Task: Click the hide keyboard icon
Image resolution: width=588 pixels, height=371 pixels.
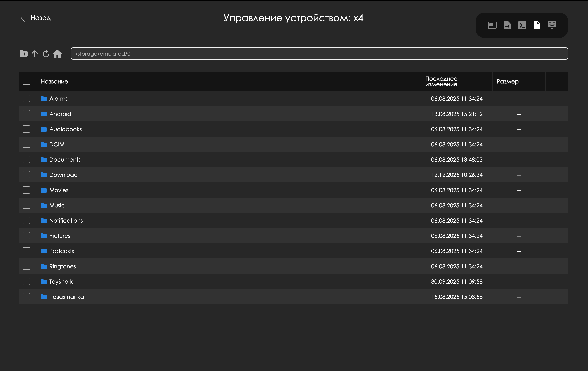Action: click(552, 25)
